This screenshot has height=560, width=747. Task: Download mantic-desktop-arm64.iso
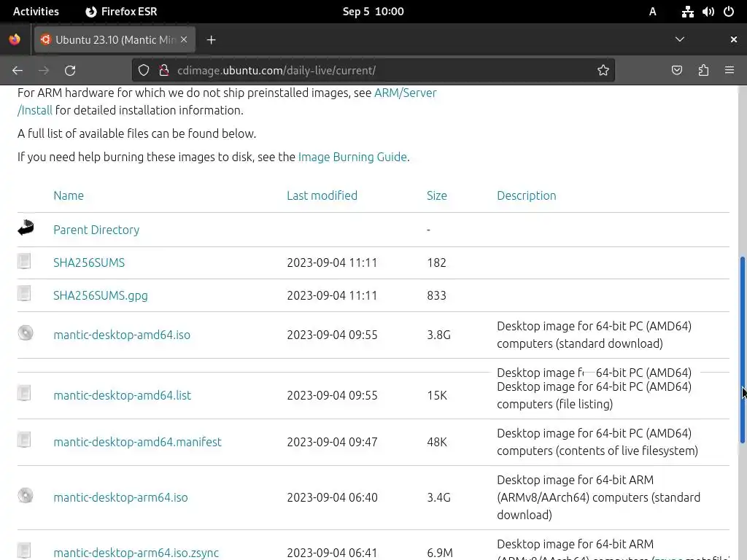pyautogui.click(x=120, y=497)
